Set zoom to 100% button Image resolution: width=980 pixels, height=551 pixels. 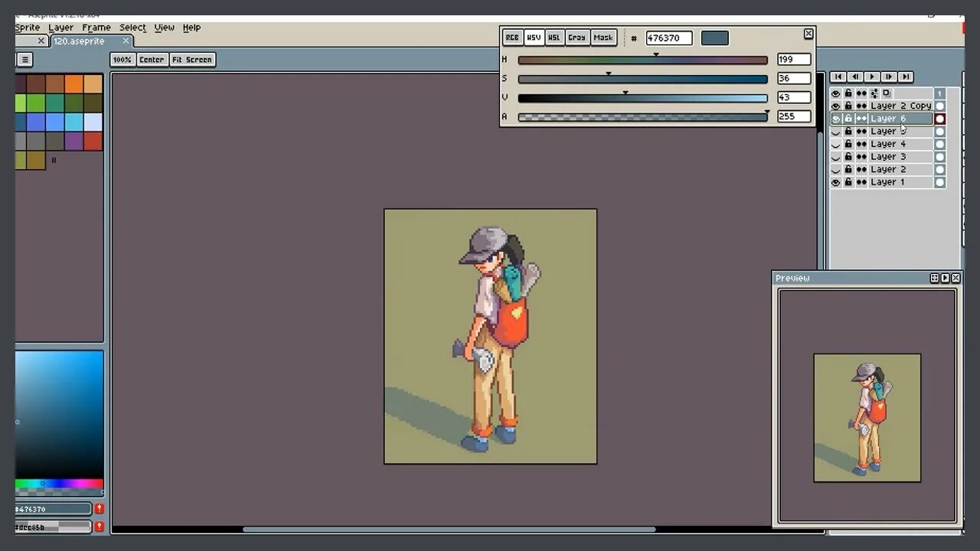(122, 60)
